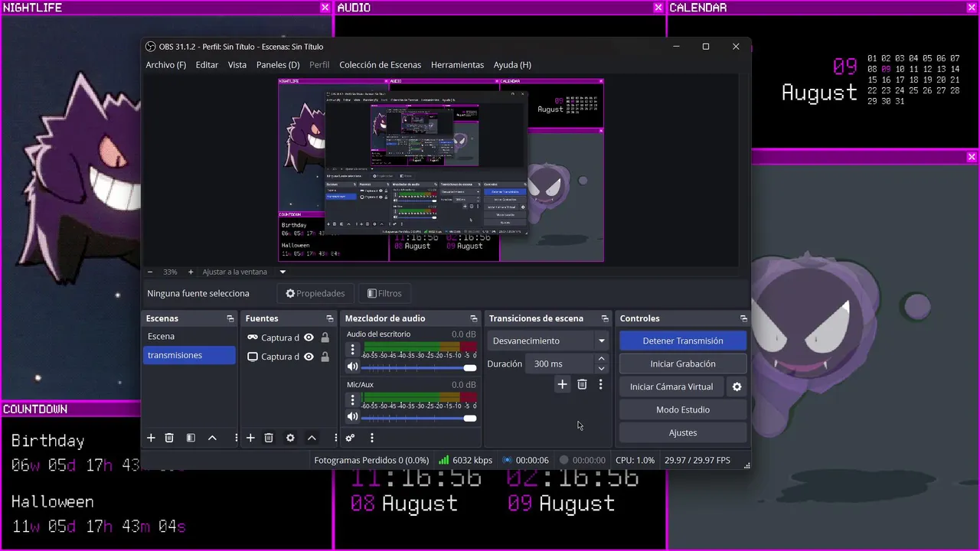Viewport: 980px width, 551px height.
Task: Click Iniciar Grabación
Action: click(x=683, y=364)
